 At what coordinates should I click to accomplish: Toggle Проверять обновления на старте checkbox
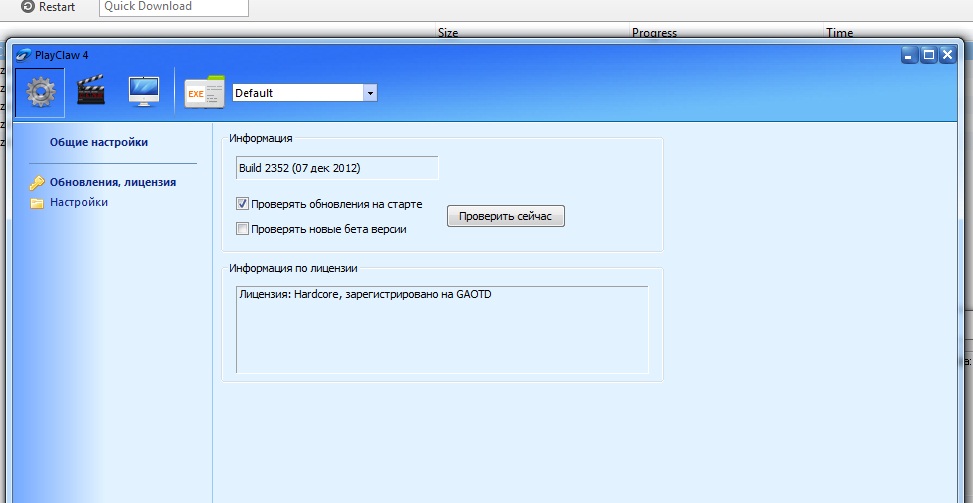(242, 203)
